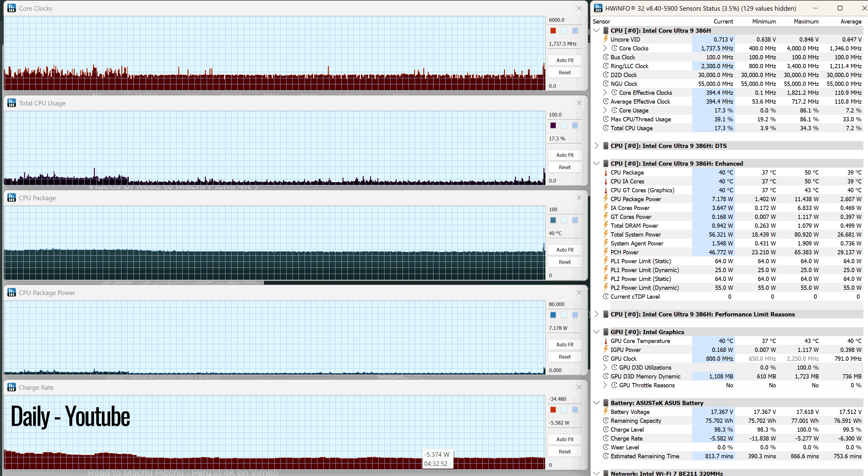Click the clock icon beside Total CPU Usage sensor row
The height and width of the screenshot is (476, 868).
[x=606, y=128]
